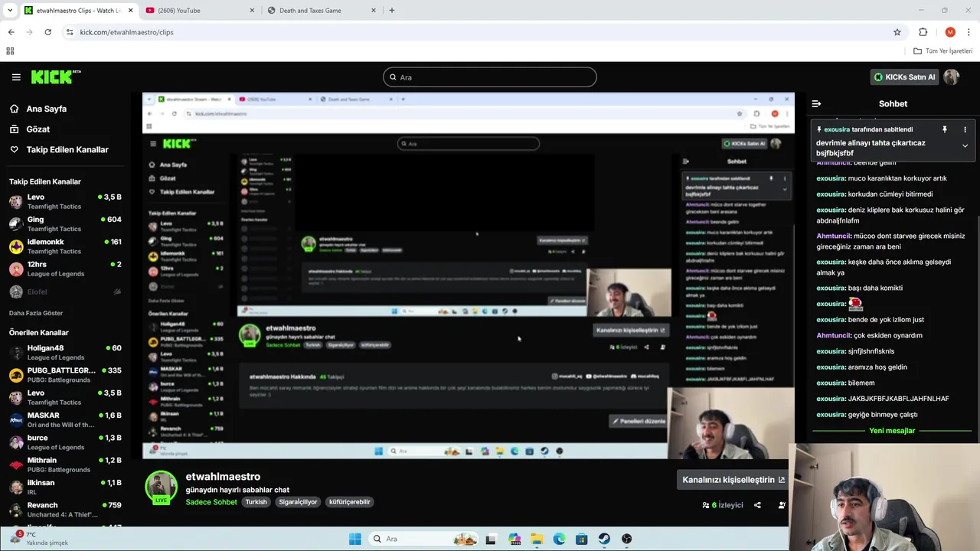The height and width of the screenshot is (551, 980).
Task: Share the stream via share icon
Action: [757, 505]
